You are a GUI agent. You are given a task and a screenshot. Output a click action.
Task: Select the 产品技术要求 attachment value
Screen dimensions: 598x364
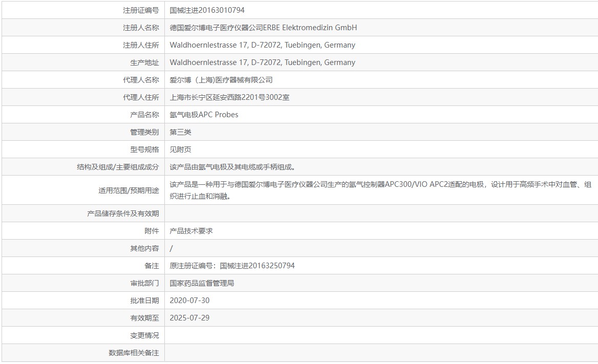[191, 231]
